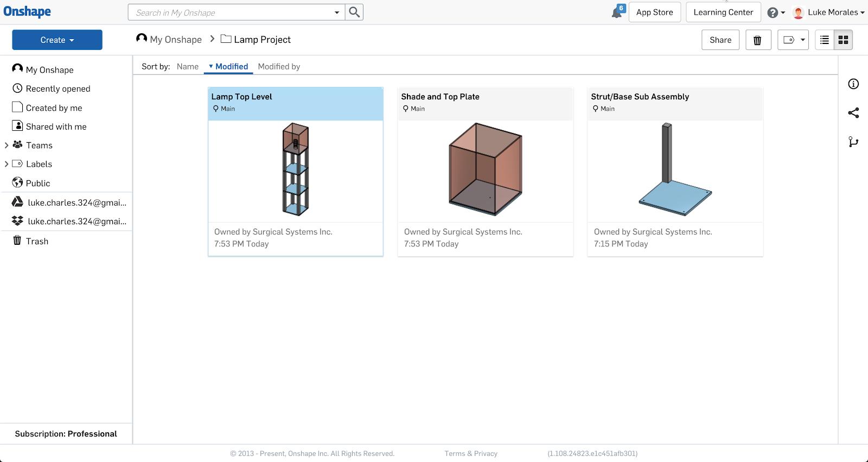Open versions and history icon

(x=853, y=142)
